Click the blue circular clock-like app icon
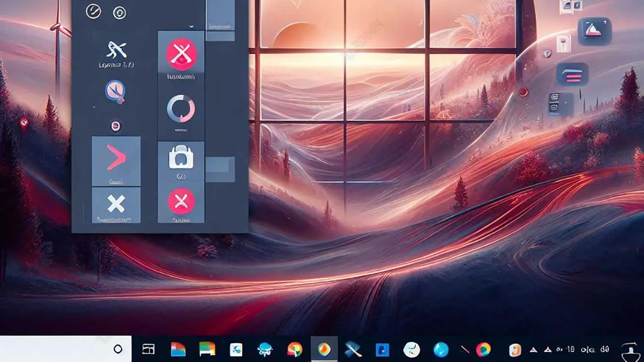The height and width of the screenshot is (362, 644). point(115,91)
